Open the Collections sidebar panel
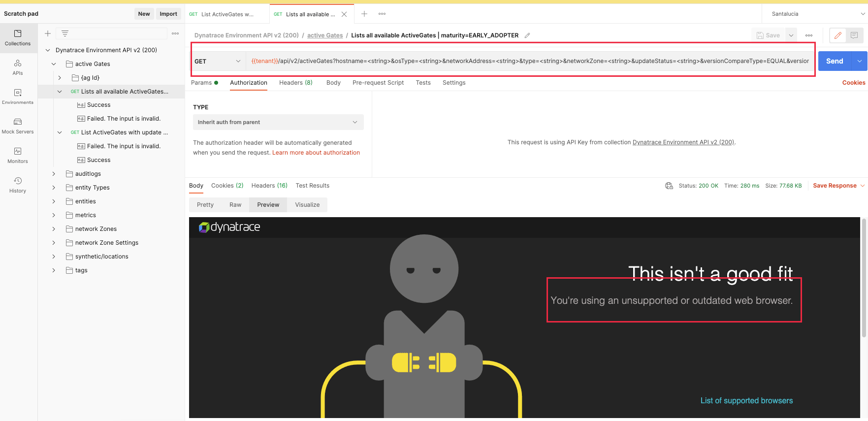 [x=18, y=37]
